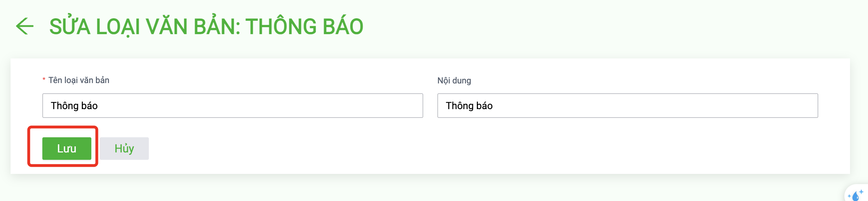Click the word báo in Nội dung box
Screen dimensions: 868x201
tap(484, 106)
